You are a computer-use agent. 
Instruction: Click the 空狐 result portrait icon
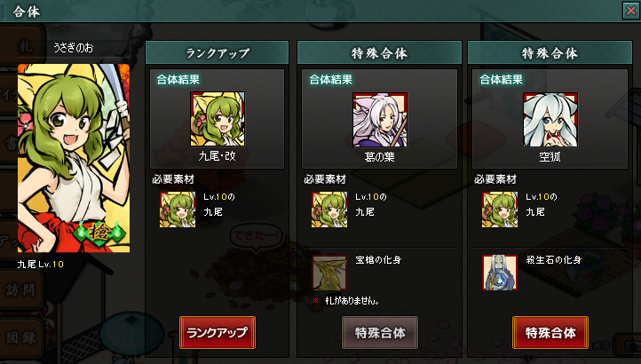(550, 120)
